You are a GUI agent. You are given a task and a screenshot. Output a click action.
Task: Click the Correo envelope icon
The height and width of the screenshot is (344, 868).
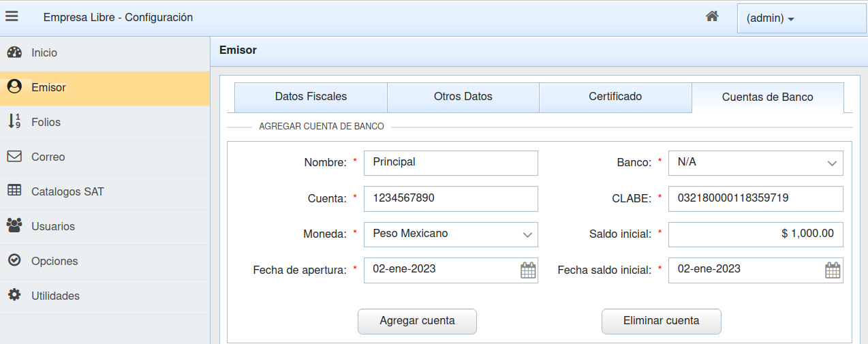click(14, 157)
